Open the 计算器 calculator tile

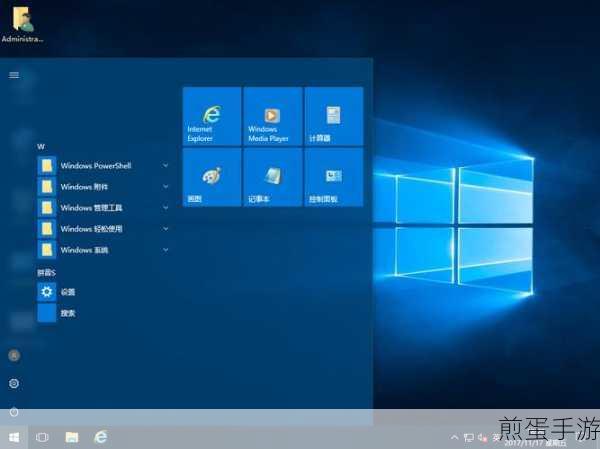click(x=334, y=116)
